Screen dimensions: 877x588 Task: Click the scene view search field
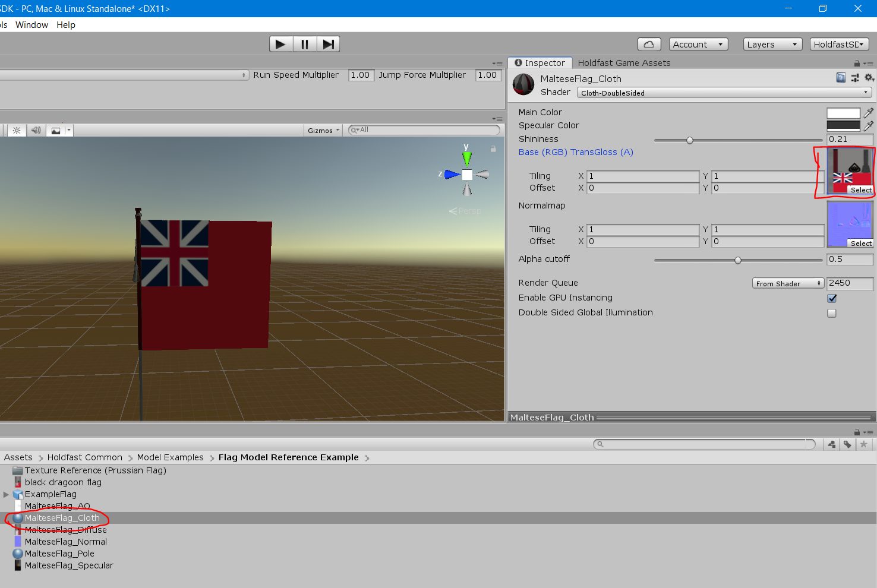click(424, 130)
